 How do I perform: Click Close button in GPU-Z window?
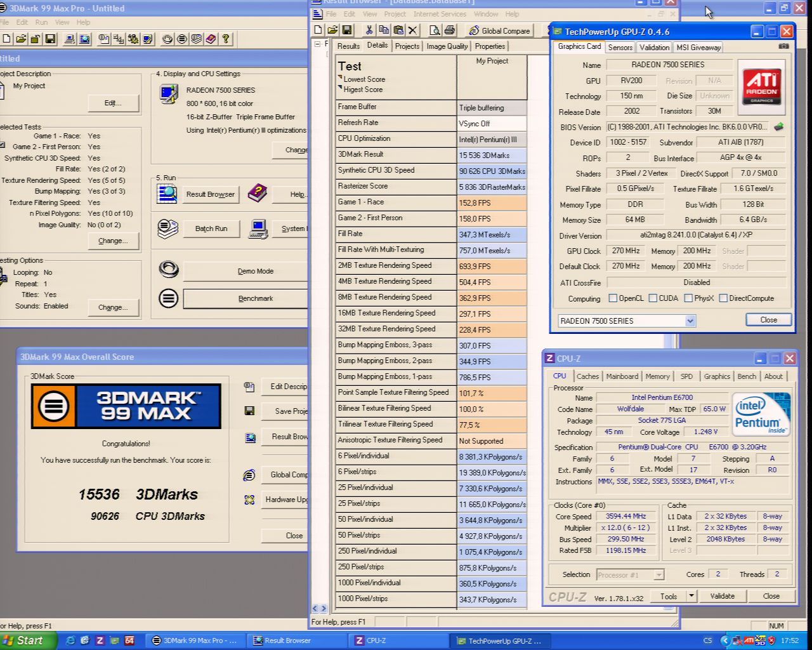pos(768,320)
